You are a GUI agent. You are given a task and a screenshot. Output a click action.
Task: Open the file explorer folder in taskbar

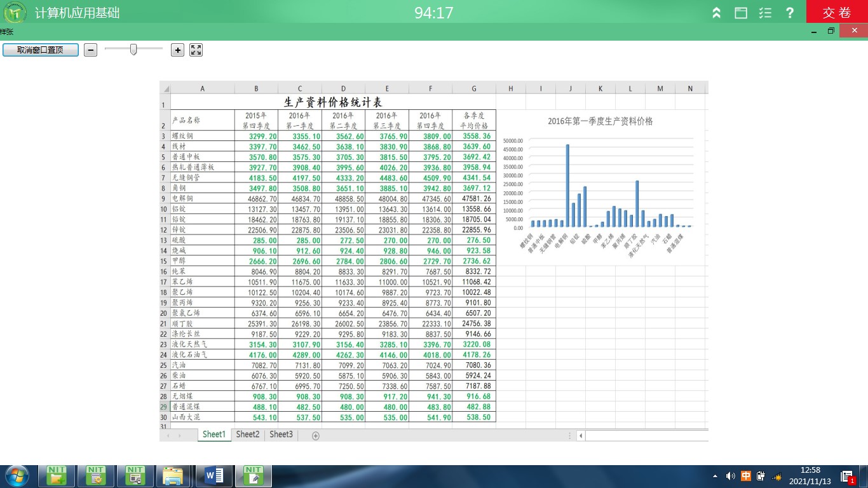tap(173, 475)
